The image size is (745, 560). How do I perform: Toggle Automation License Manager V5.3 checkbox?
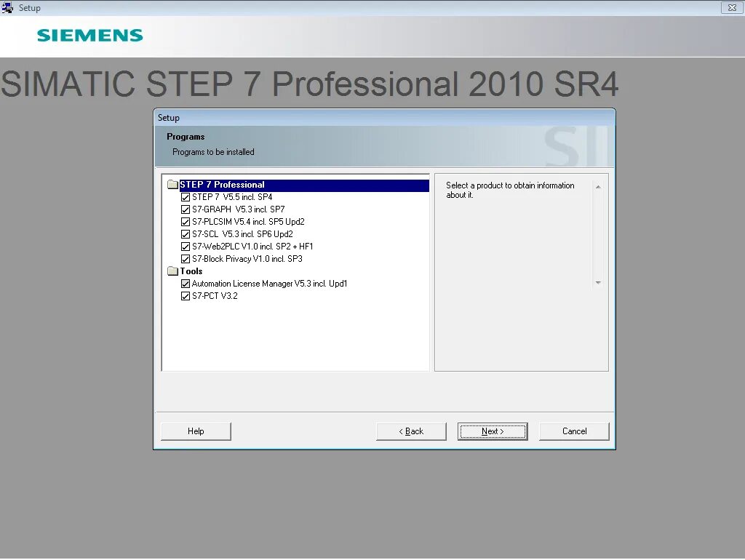point(186,284)
